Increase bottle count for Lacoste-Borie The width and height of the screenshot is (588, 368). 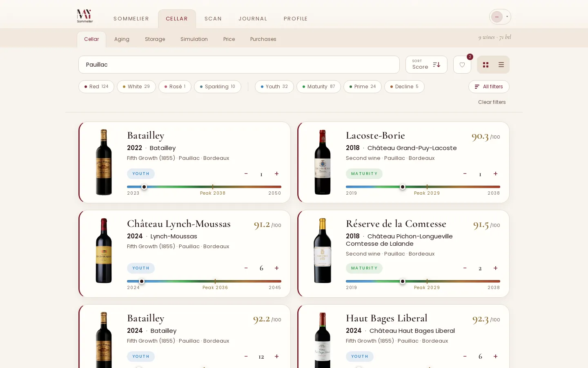coord(495,174)
